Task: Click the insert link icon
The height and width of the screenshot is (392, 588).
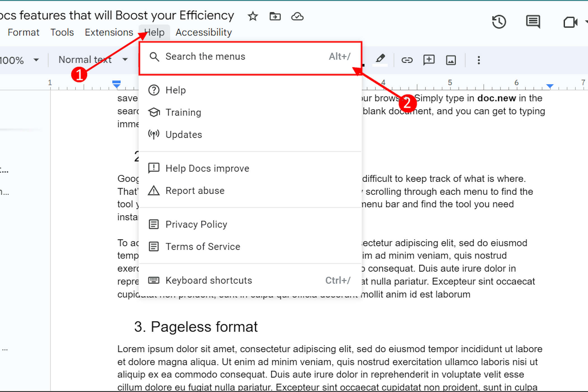Action: [x=407, y=60]
